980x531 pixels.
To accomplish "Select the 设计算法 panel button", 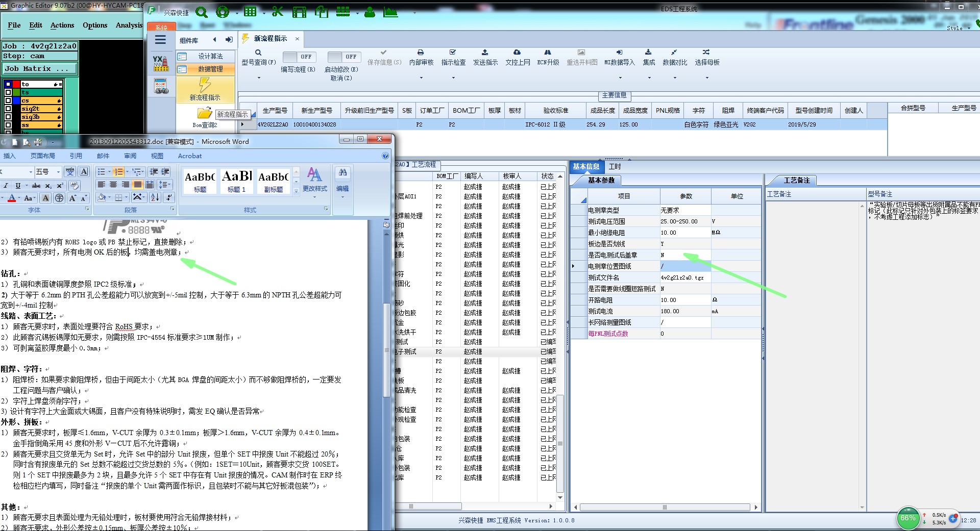I will [206, 56].
